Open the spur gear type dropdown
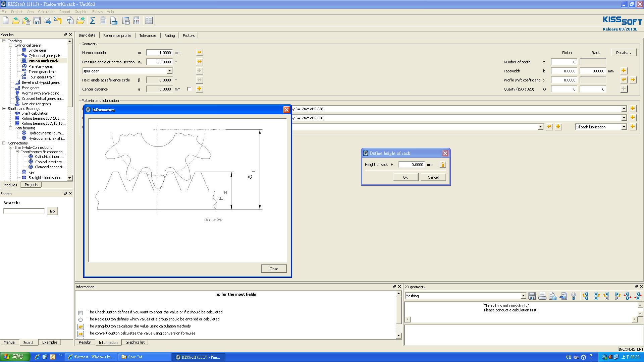The width and height of the screenshot is (644, 362). point(169,71)
